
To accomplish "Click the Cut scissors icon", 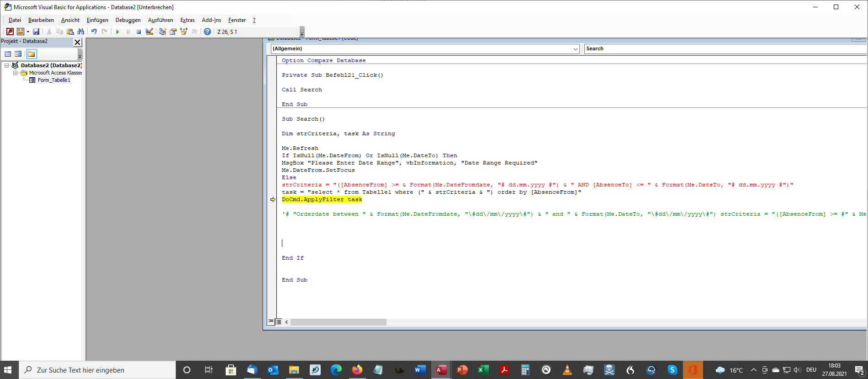I will click(49, 32).
